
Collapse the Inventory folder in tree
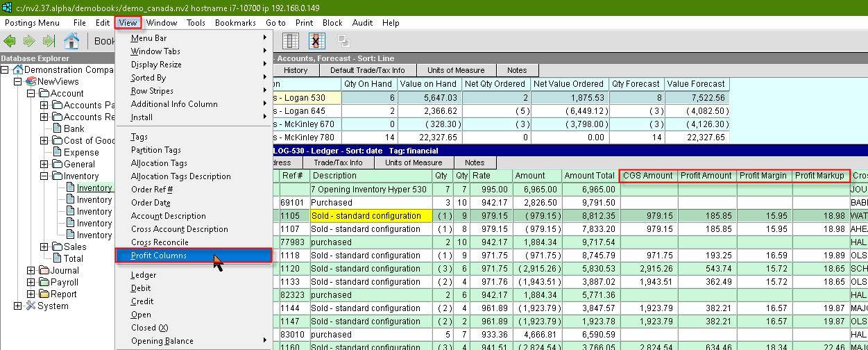pyautogui.click(x=44, y=176)
